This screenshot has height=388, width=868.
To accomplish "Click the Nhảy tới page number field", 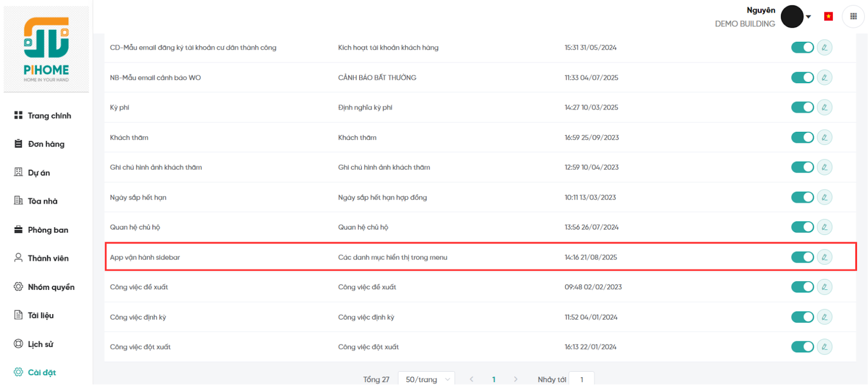I will coord(581,379).
